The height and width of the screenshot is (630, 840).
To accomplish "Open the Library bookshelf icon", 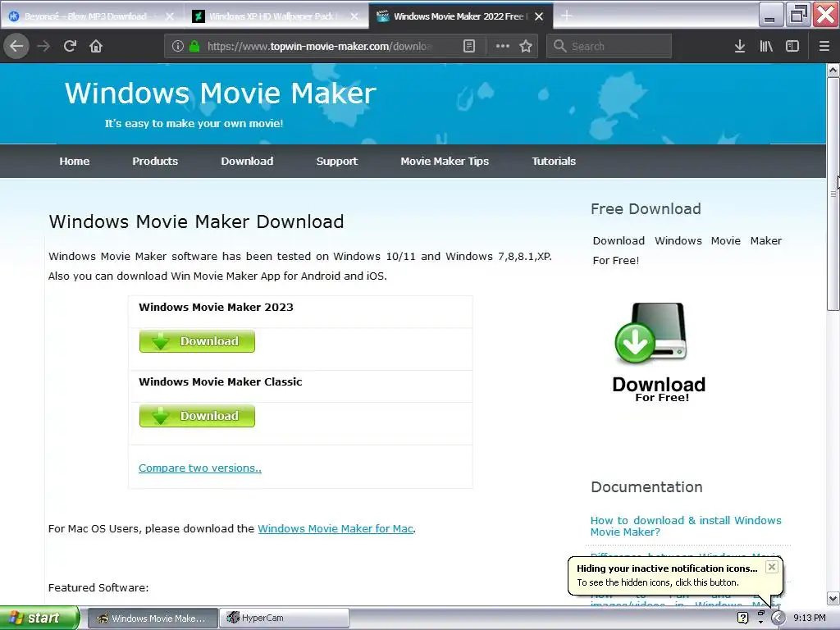I will click(x=766, y=46).
